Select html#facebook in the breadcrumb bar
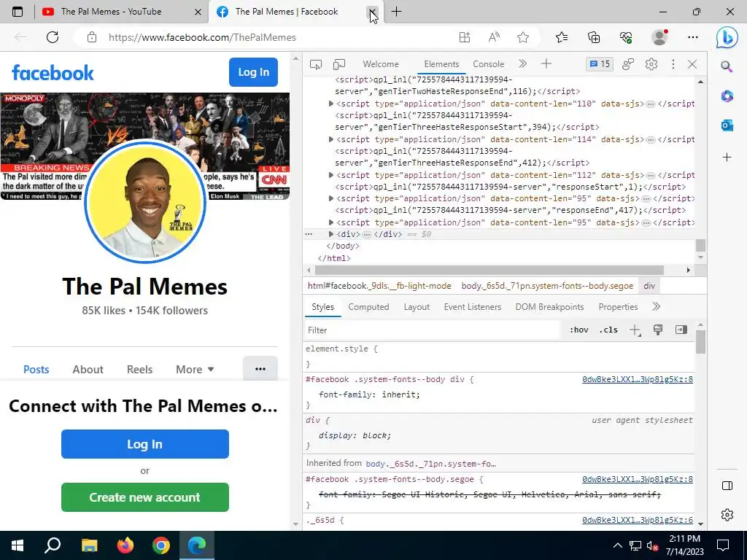Screen dimensions: 747x560 (x=379, y=286)
